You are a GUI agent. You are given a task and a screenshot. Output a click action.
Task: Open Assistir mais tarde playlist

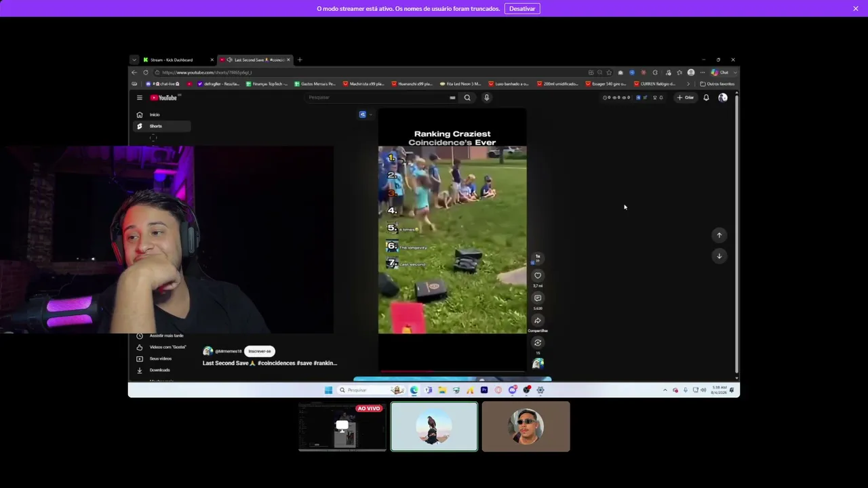tap(161, 335)
